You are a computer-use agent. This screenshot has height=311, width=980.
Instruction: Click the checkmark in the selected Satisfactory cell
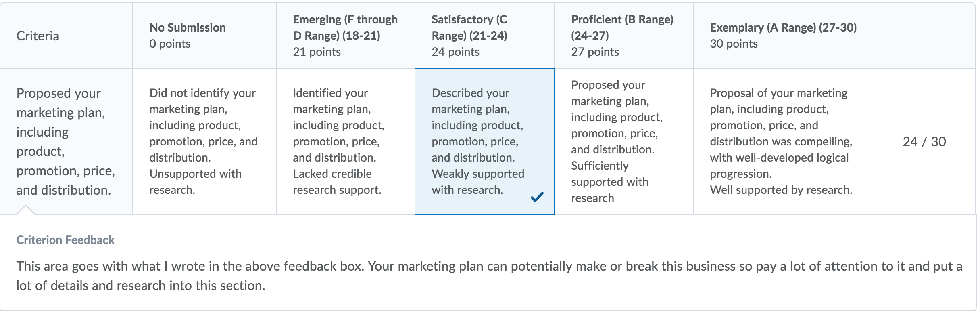[537, 197]
